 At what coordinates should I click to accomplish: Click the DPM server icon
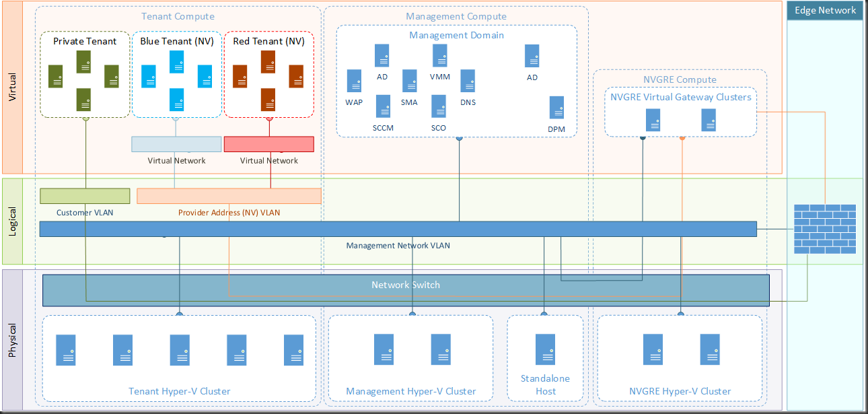[x=556, y=108]
